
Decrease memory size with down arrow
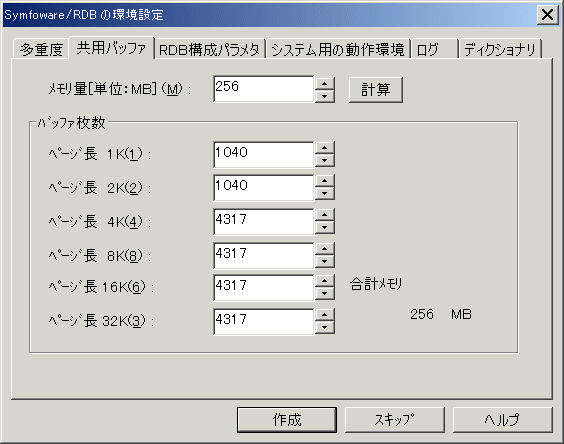coord(325,96)
